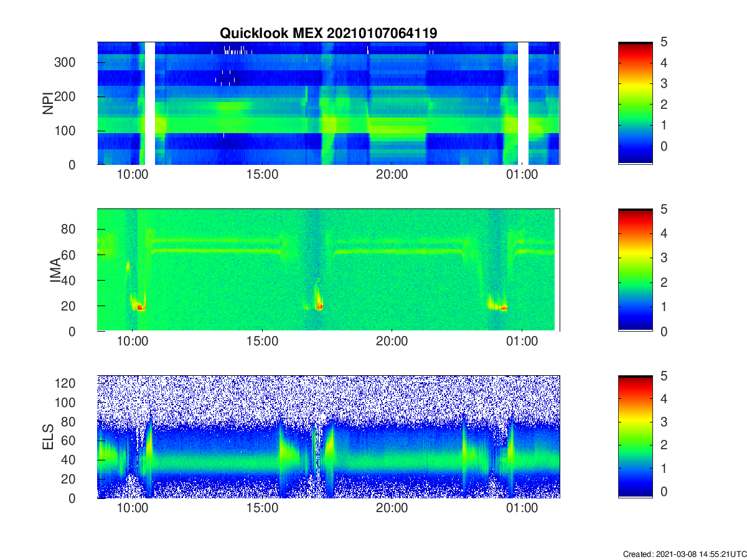Image resolution: width=747 pixels, height=560 pixels.
Task: Click the 20:00 tick under IMA plot
Action: [392, 342]
